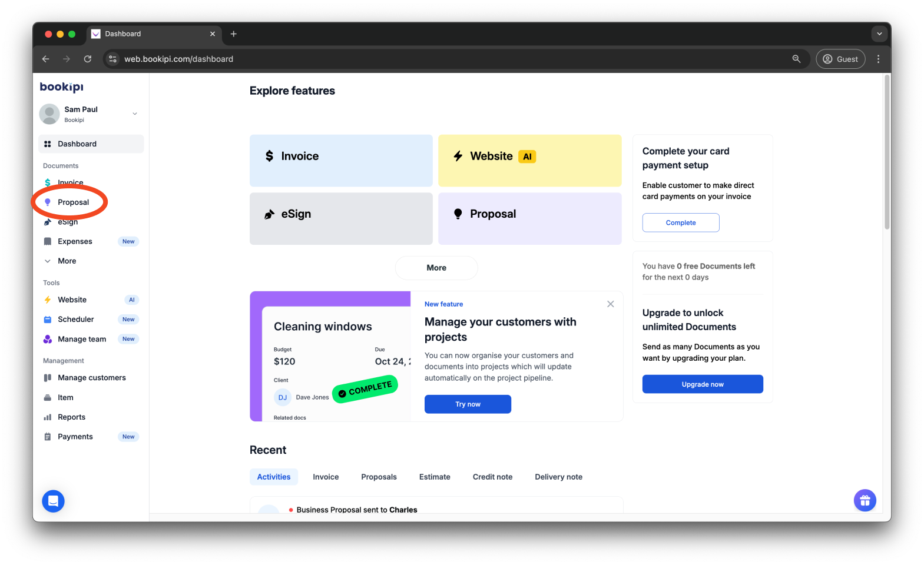Click the Complete card payment setup button
The width and height of the screenshot is (924, 565).
click(x=681, y=222)
